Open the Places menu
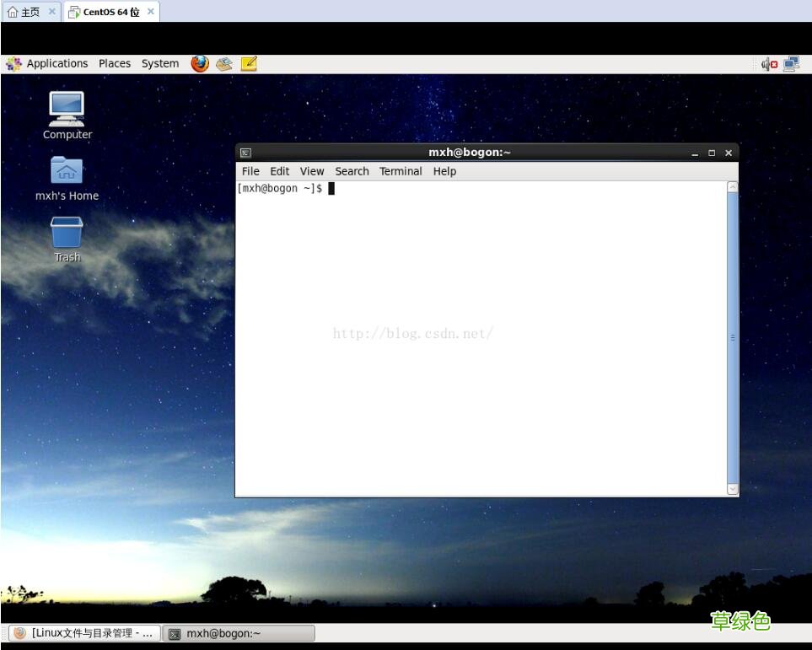 [x=115, y=63]
